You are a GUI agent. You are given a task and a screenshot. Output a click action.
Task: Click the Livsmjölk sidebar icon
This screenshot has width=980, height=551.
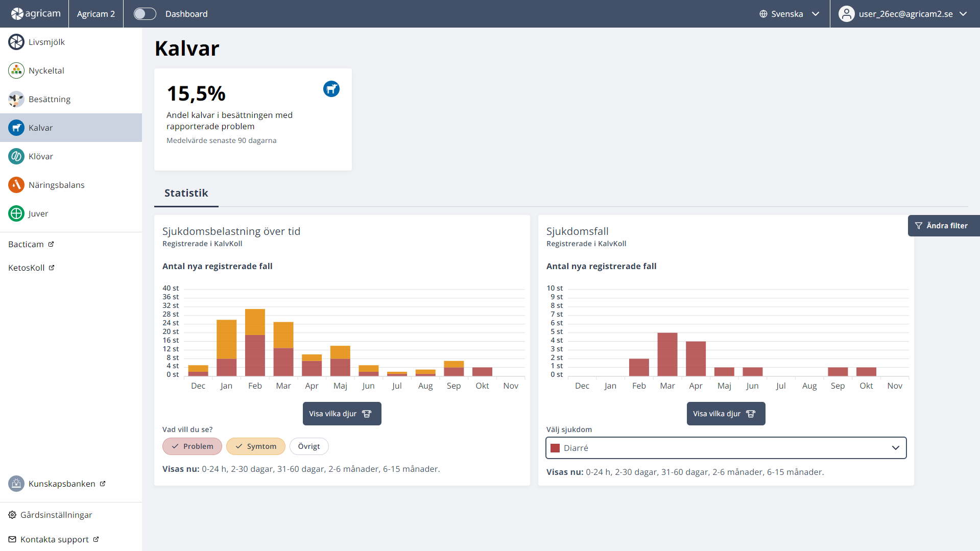coord(16,42)
